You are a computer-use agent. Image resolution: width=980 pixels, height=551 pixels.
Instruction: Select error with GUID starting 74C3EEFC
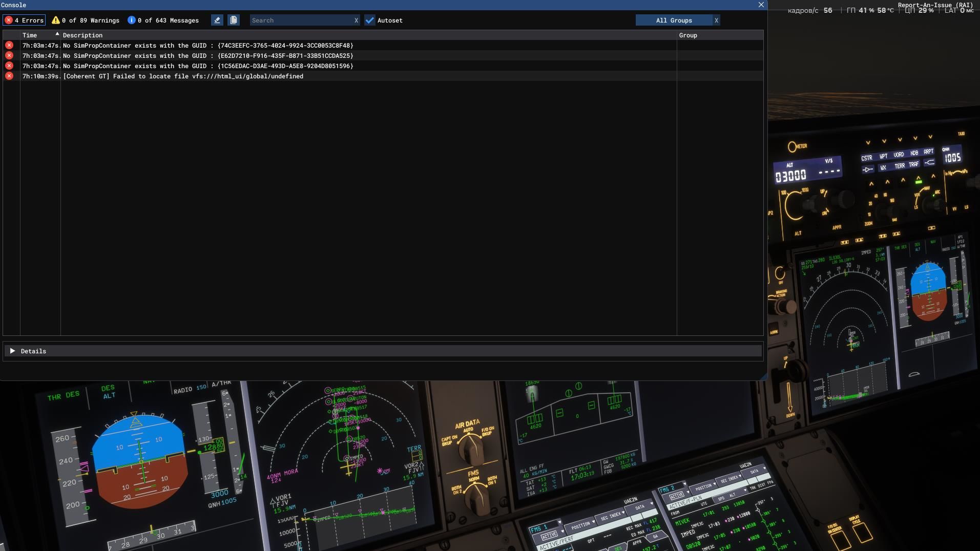207,46
